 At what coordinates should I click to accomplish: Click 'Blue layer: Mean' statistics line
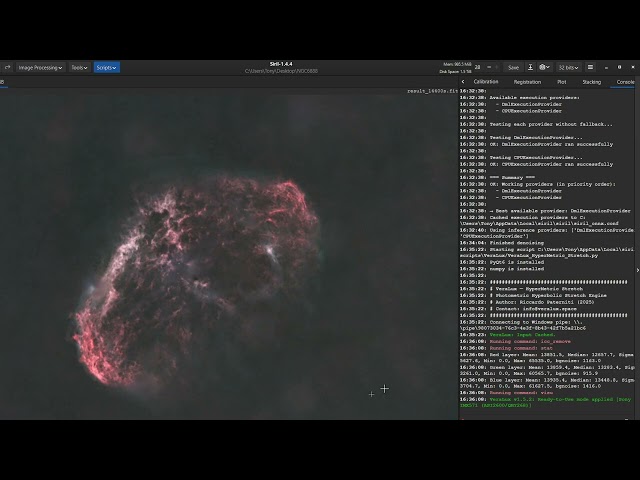coord(547,383)
